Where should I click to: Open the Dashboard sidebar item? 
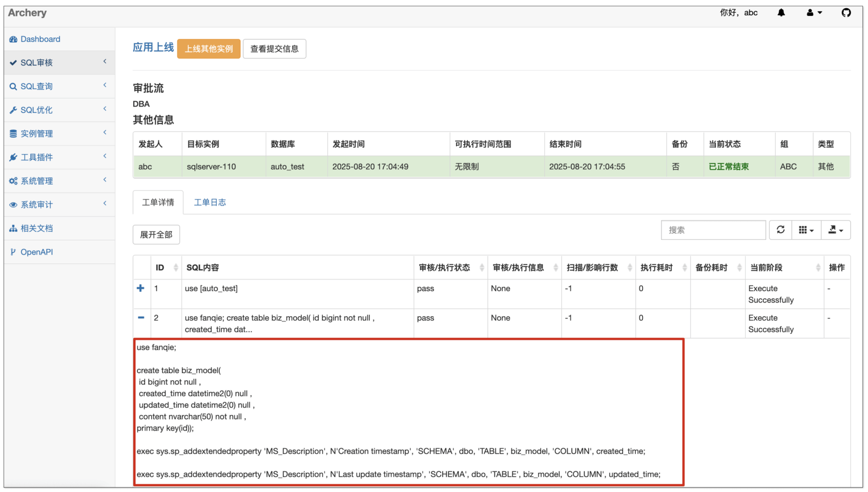(59, 39)
